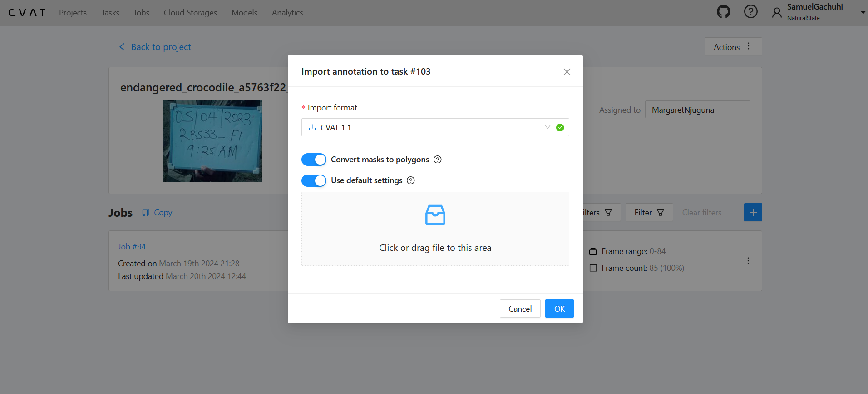Click the task name endangered_crocodile text
Screen dimensions: 868x394
(203, 87)
